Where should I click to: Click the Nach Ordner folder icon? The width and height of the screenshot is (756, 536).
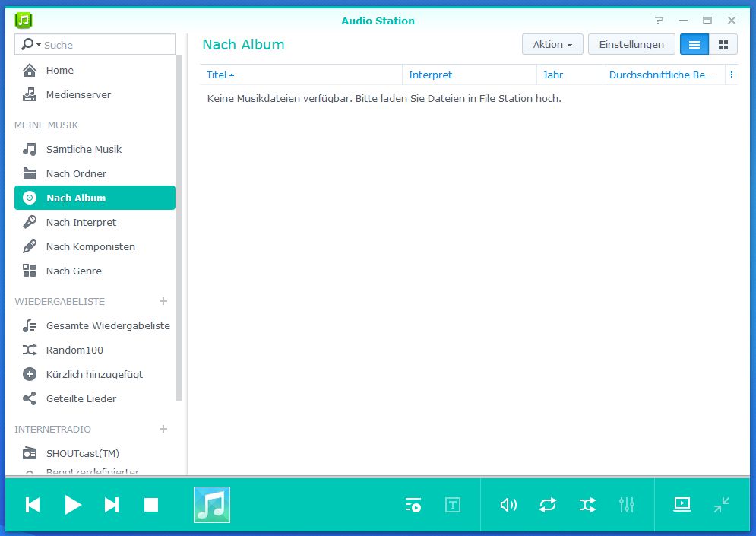30,173
